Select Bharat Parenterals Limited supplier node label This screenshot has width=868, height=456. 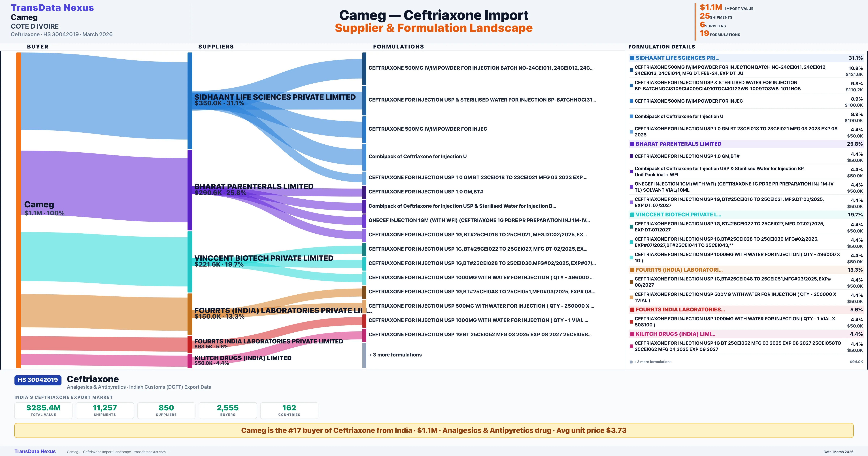pos(254,187)
